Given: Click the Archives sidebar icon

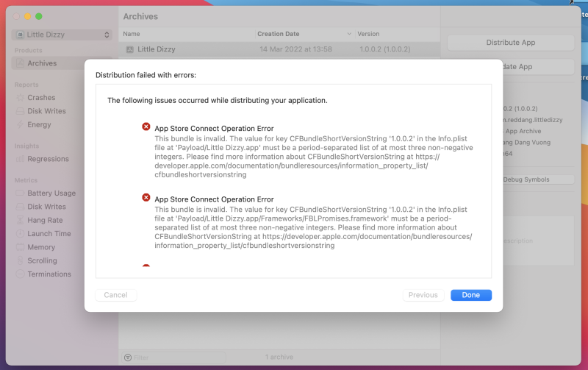Looking at the screenshot, I should pos(21,63).
